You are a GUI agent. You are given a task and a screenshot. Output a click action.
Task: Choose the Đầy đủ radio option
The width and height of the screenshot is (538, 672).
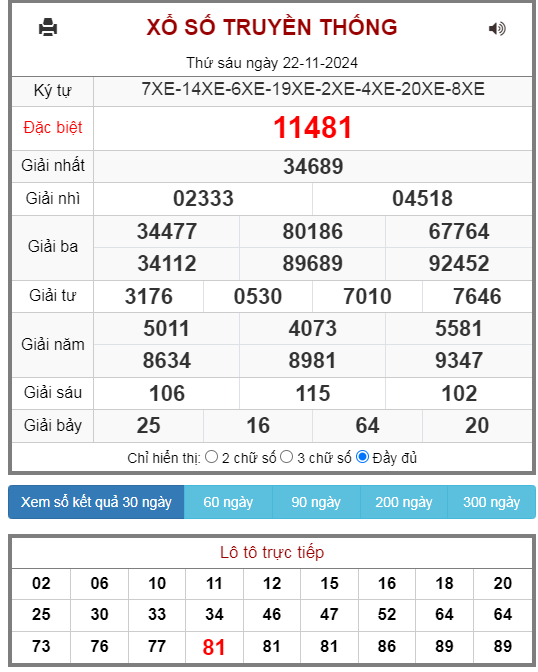coord(362,457)
